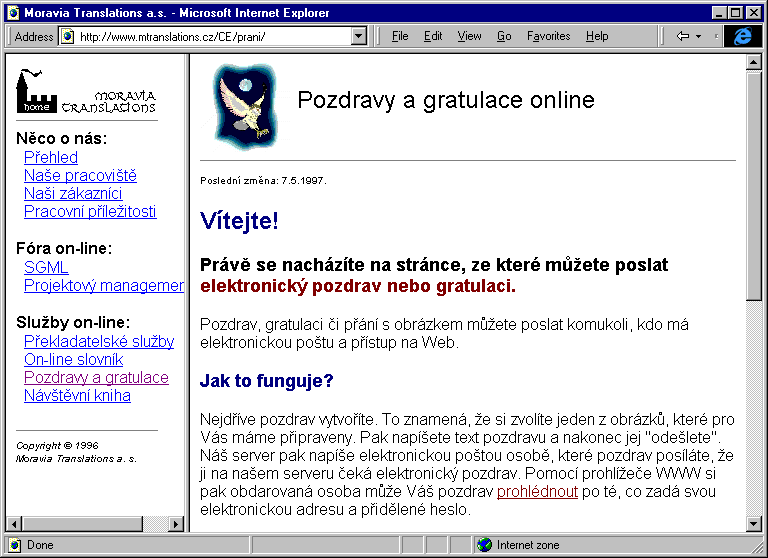Image resolution: width=768 pixels, height=558 pixels.
Task: Click the main vertical scrollbar thumb
Action: 753,185
